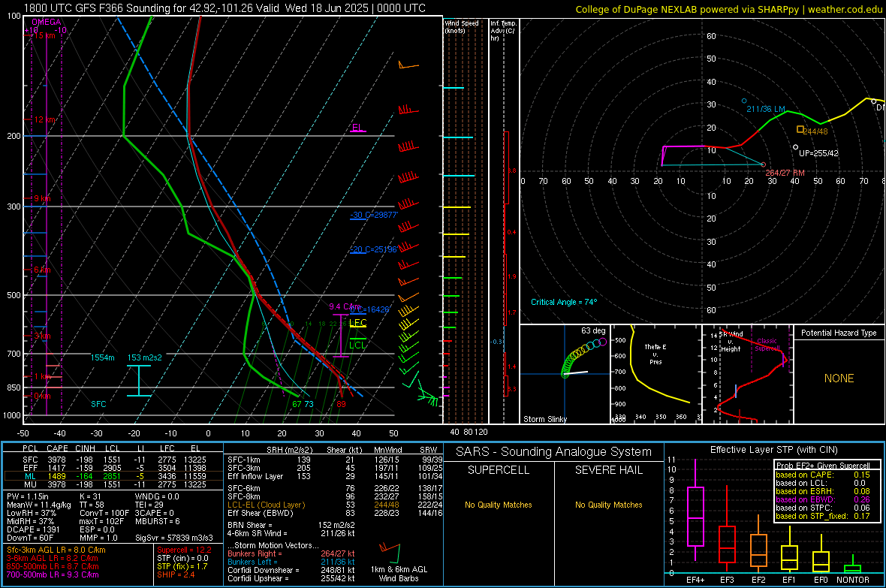The image size is (886, 588).
Task: Select the sounding title with 42.92,-101.26
Action: point(225,8)
